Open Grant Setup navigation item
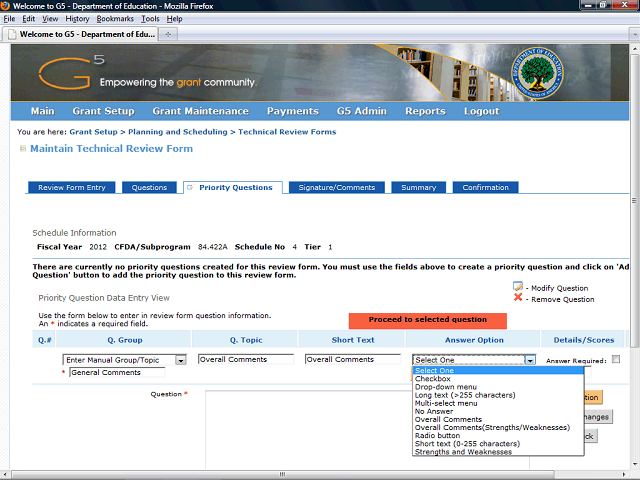This screenshot has width=640, height=480. [x=103, y=111]
